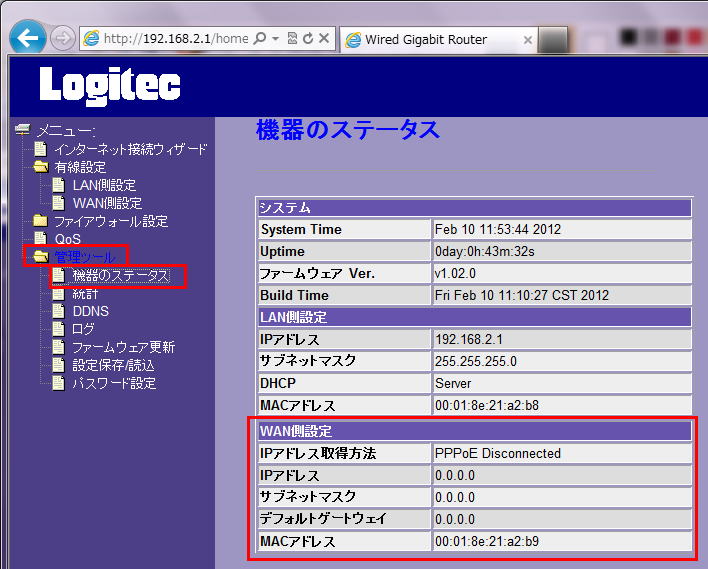Click the PPPoE Disconnected status text
The height and width of the screenshot is (569, 708).
tap(498, 453)
